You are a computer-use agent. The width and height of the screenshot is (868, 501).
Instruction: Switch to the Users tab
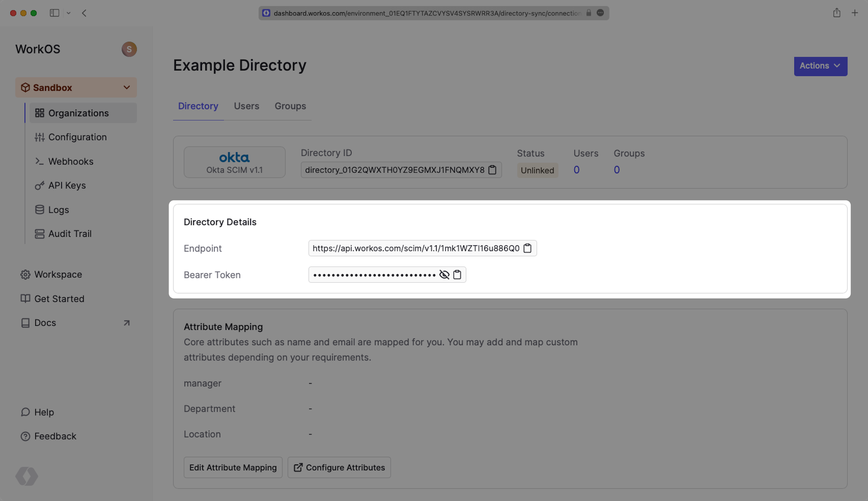click(246, 106)
